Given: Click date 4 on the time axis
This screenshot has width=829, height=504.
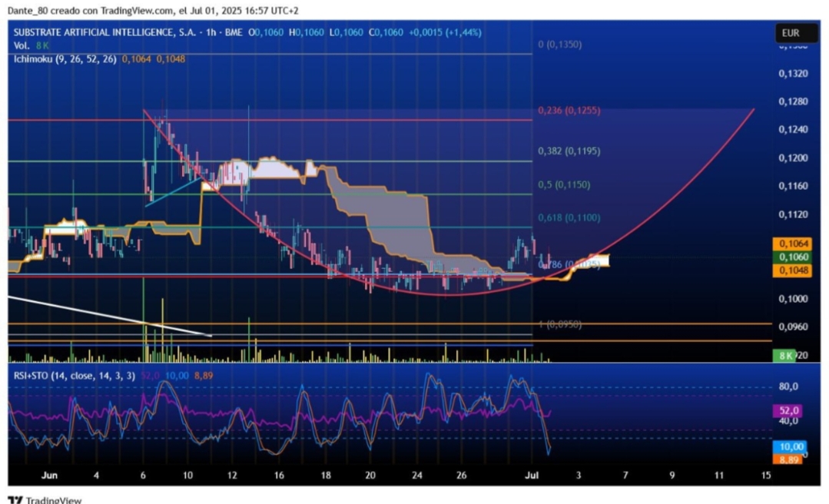Looking at the screenshot, I should tap(96, 475).
